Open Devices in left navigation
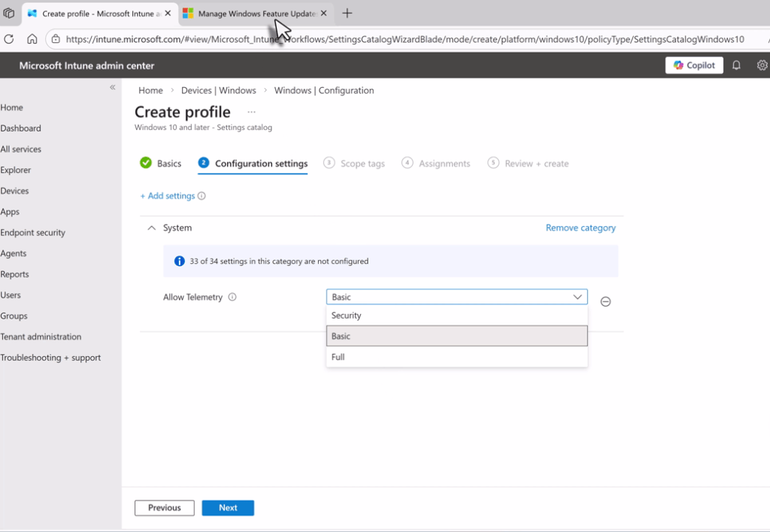Screen dimensions: 770x532 (15, 191)
